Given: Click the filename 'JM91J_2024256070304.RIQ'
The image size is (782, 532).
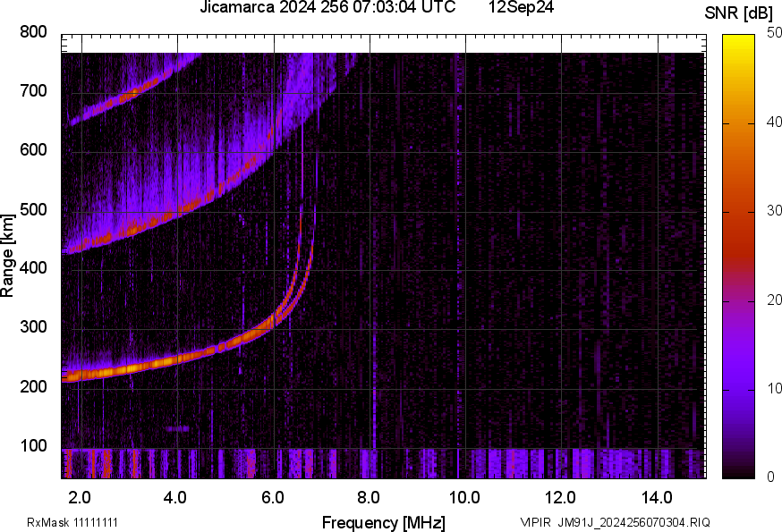Looking at the screenshot, I should click(633, 522).
